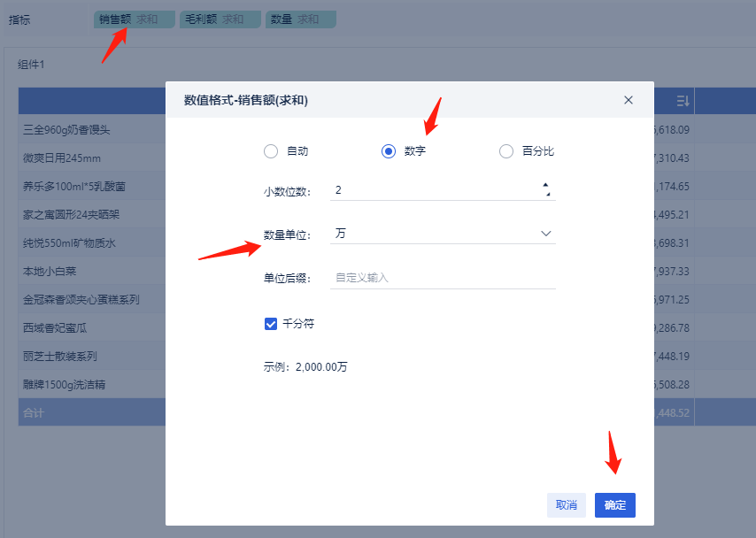Click the 示例：2,000.00万 preview text
This screenshot has width=756, height=538.
305,367
